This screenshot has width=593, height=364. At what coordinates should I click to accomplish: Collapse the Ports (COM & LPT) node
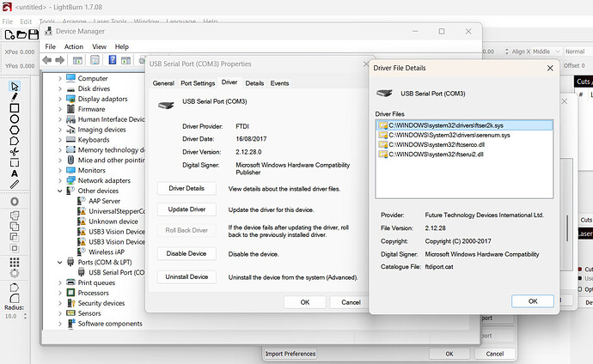pyautogui.click(x=60, y=262)
